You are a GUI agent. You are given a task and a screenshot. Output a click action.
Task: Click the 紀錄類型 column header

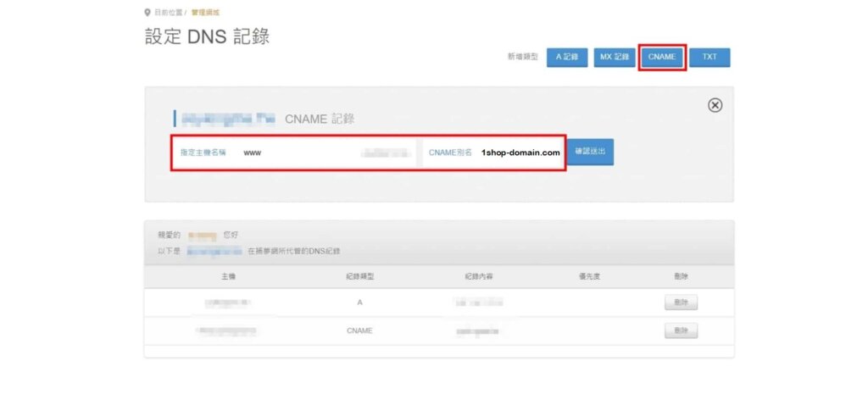pyautogui.click(x=359, y=277)
